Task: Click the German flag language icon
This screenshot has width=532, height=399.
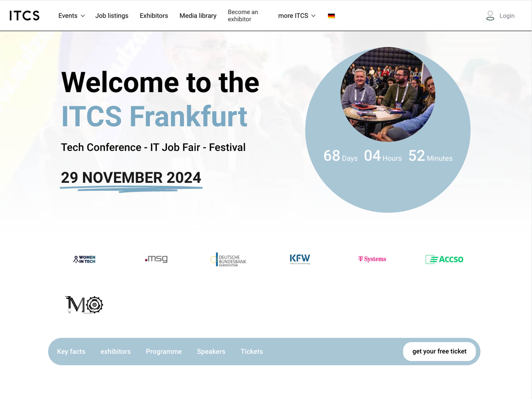Action: (x=331, y=15)
